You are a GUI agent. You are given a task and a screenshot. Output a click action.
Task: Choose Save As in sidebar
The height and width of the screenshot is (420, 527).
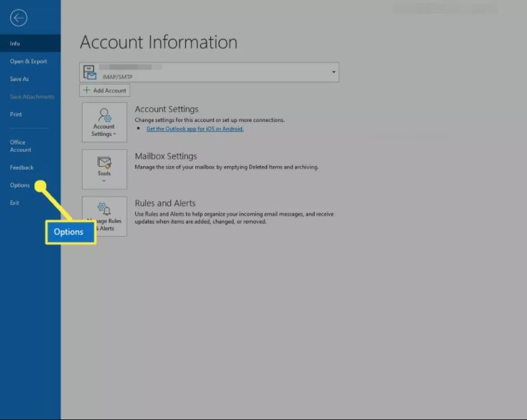click(20, 79)
